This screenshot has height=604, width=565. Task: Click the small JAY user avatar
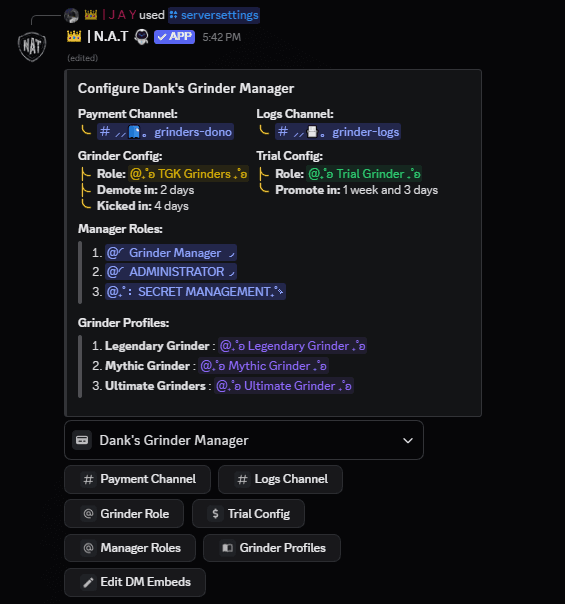coord(72,15)
